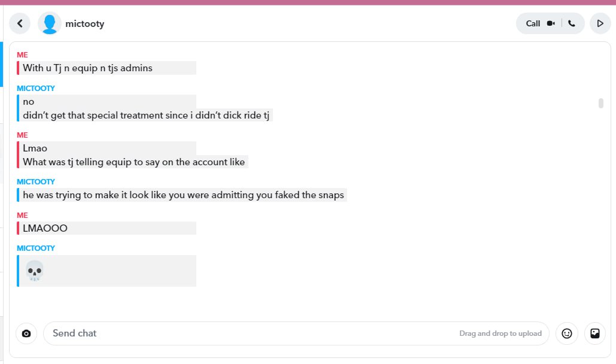The height and width of the screenshot is (364, 616).
Task: Click the "Lmao" message
Action: pos(35,148)
